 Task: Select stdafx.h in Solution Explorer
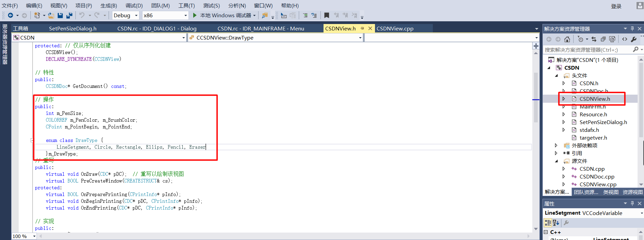pyautogui.click(x=589, y=130)
